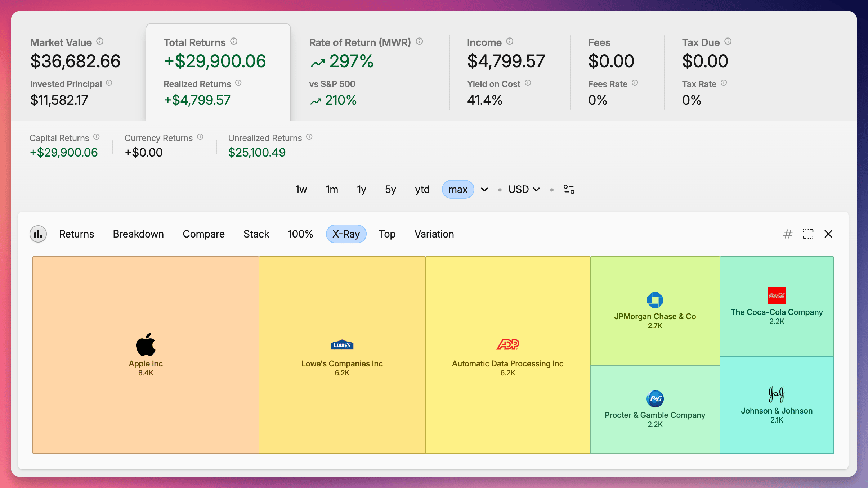Select the Total Returns summary card

tap(218, 72)
